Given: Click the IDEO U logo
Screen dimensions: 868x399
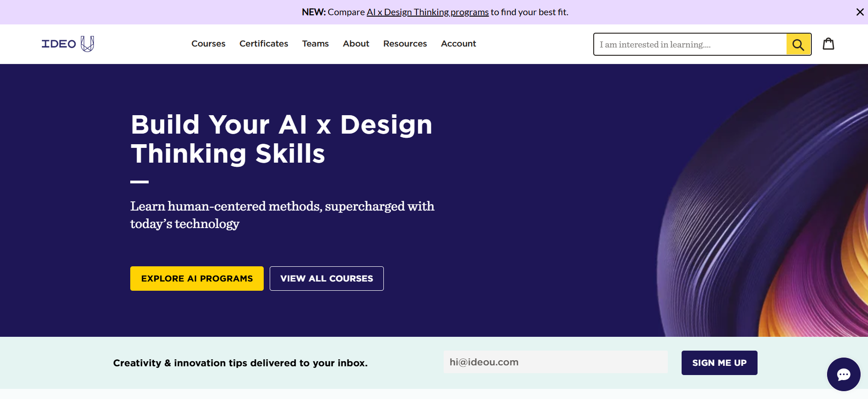Looking at the screenshot, I should click(x=68, y=44).
